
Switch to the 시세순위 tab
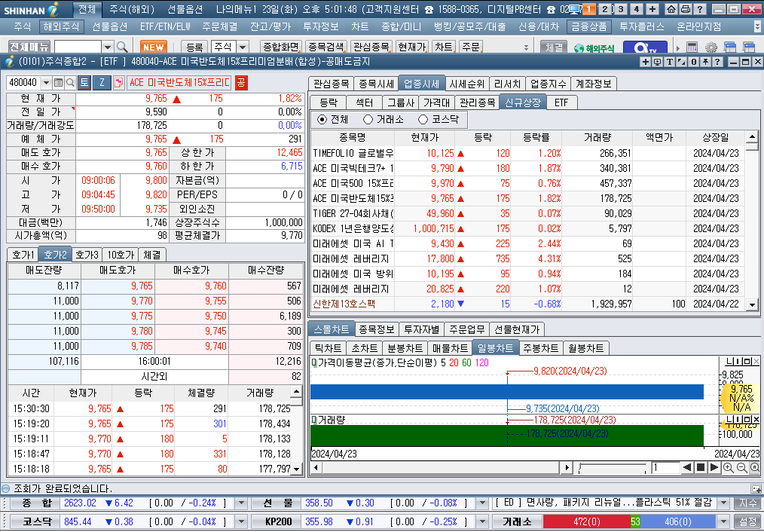[466, 84]
